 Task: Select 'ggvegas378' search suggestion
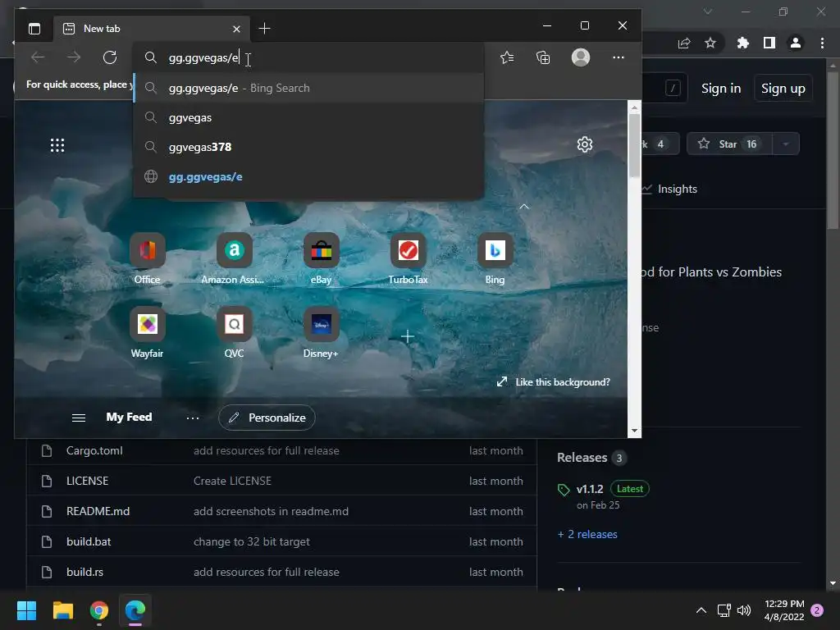pyautogui.click(x=308, y=147)
